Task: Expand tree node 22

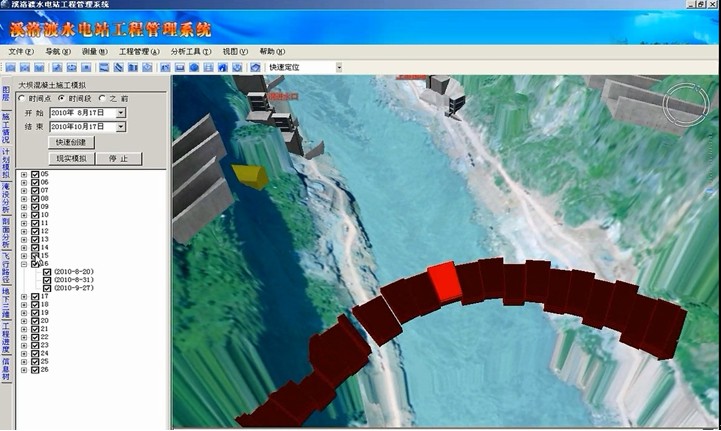Action: 24,337
